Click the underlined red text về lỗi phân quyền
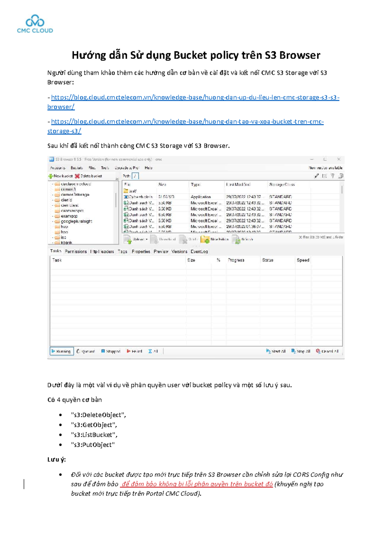The width and height of the screenshot is (392, 554). point(197,484)
